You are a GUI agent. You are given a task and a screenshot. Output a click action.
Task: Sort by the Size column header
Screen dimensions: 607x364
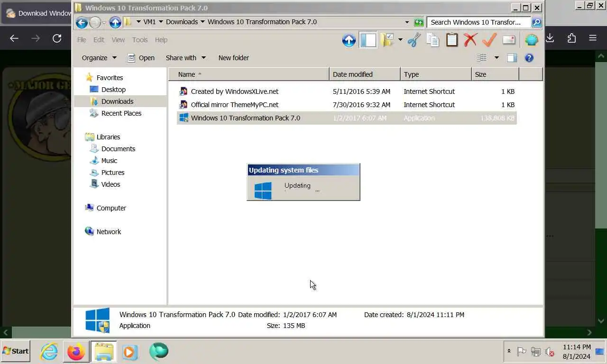[495, 74]
